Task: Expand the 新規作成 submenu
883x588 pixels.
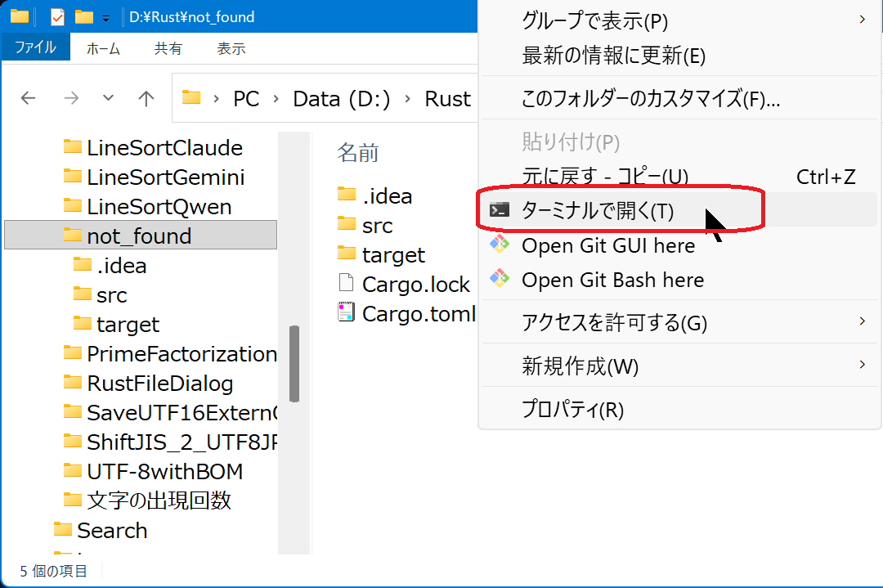Action: click(862, 365)
